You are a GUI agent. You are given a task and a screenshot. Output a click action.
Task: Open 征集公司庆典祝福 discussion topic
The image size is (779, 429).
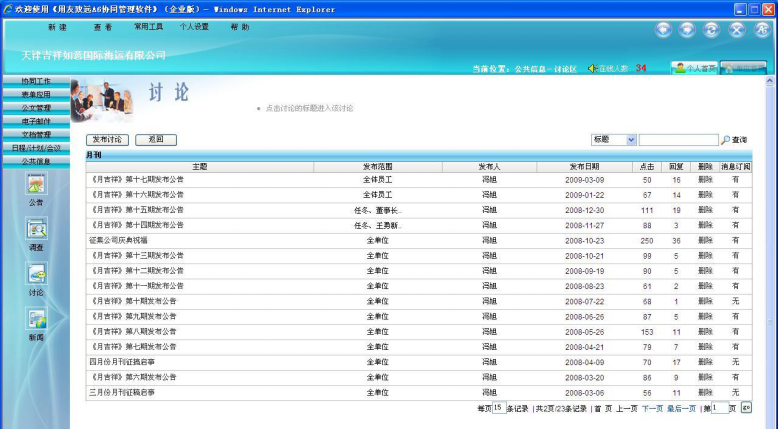tap(119, 240)
